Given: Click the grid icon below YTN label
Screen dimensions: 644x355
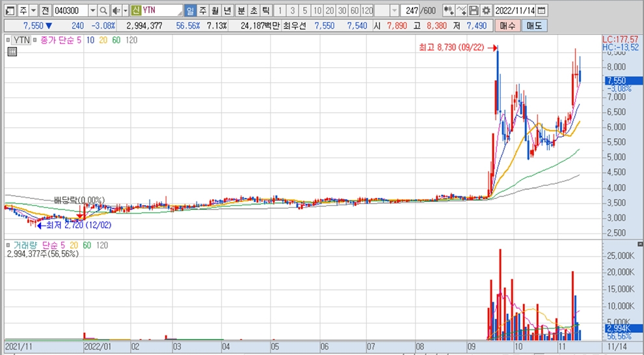Looking at the screenshot, I should pos(11,53).
